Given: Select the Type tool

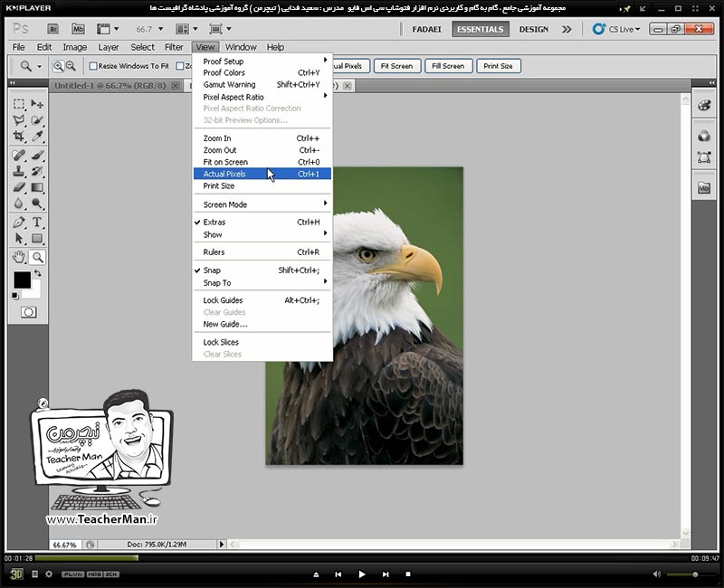Looking at the screenshot, I should tap(37, 222).
